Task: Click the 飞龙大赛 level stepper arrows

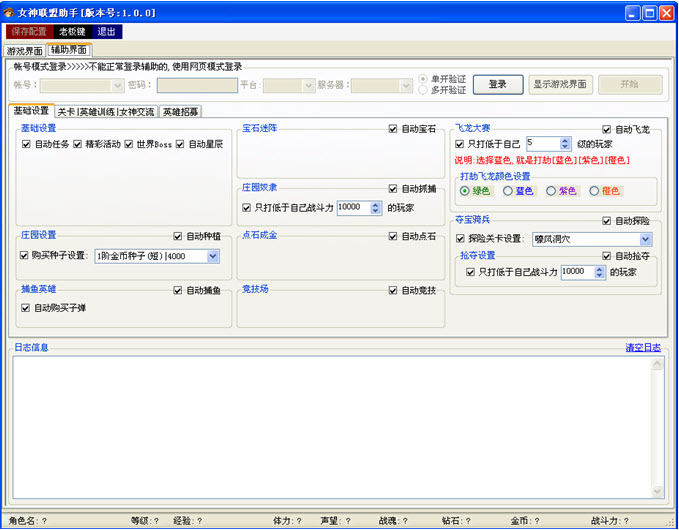Action: (565, 144)
